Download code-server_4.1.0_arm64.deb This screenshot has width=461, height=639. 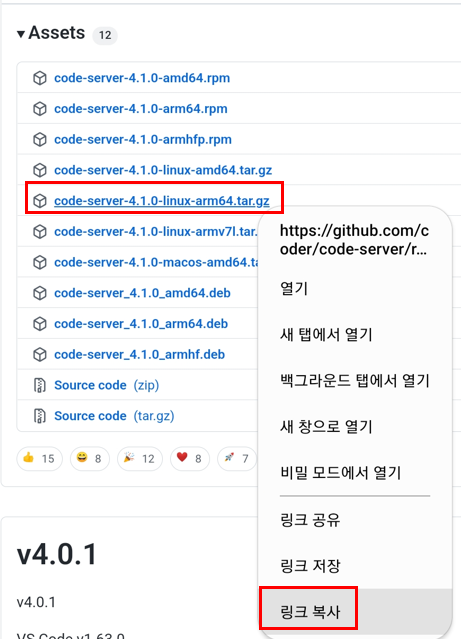(141, 324)
